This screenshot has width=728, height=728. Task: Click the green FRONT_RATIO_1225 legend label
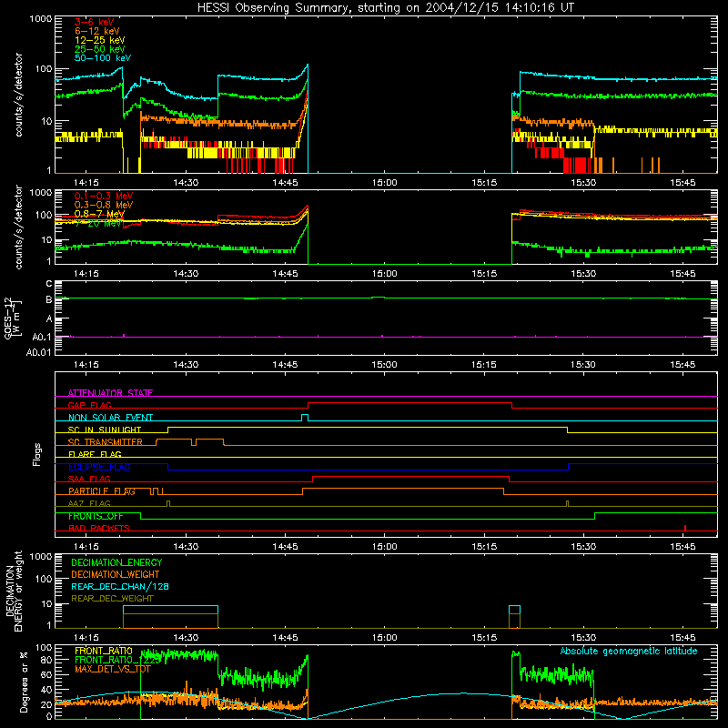click(x=117, y=660)
